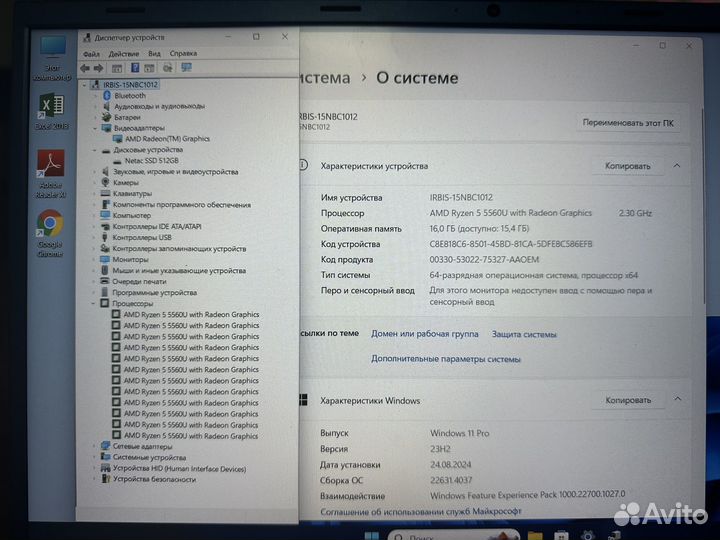720x540 pixels.
Task: Open the Файл menu
Action: coord(91,53)
